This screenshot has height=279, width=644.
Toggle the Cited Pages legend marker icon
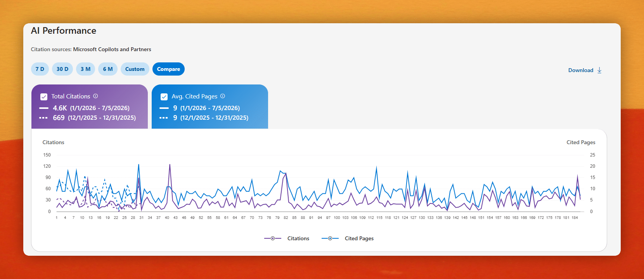[x=330, y=238]
